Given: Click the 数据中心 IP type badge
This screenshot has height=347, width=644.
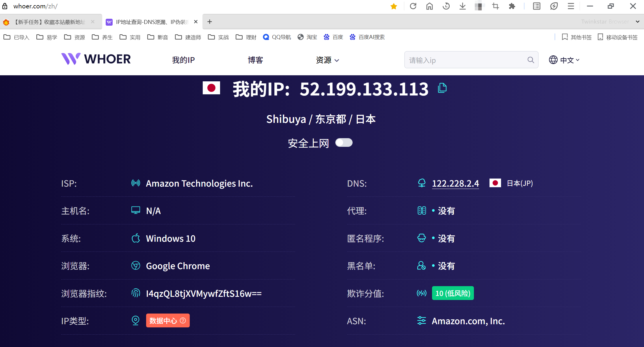Looking at the screenshot, I should point(168,320).
